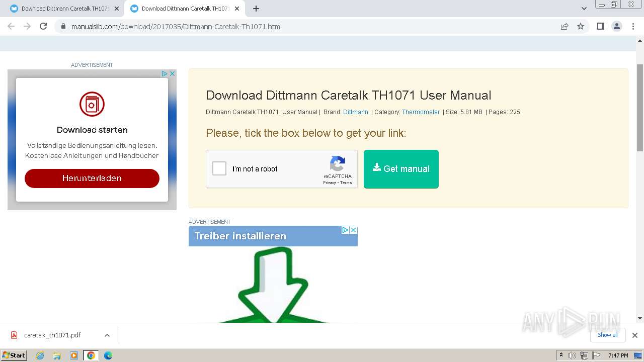The image size is (644, 362).
Task: Open the Chrome profile menu
Action: coord(617,26)
